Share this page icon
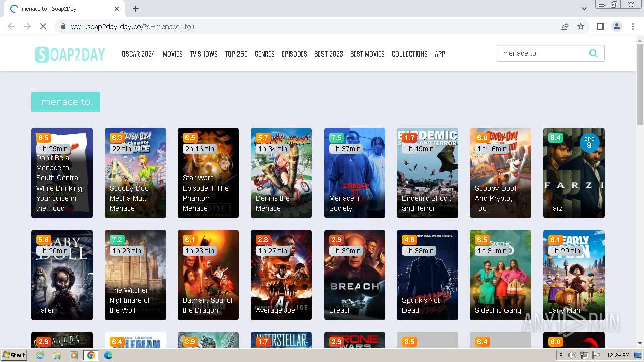The image size is (644, 362). pyautogui.click(x=565, y=26)
